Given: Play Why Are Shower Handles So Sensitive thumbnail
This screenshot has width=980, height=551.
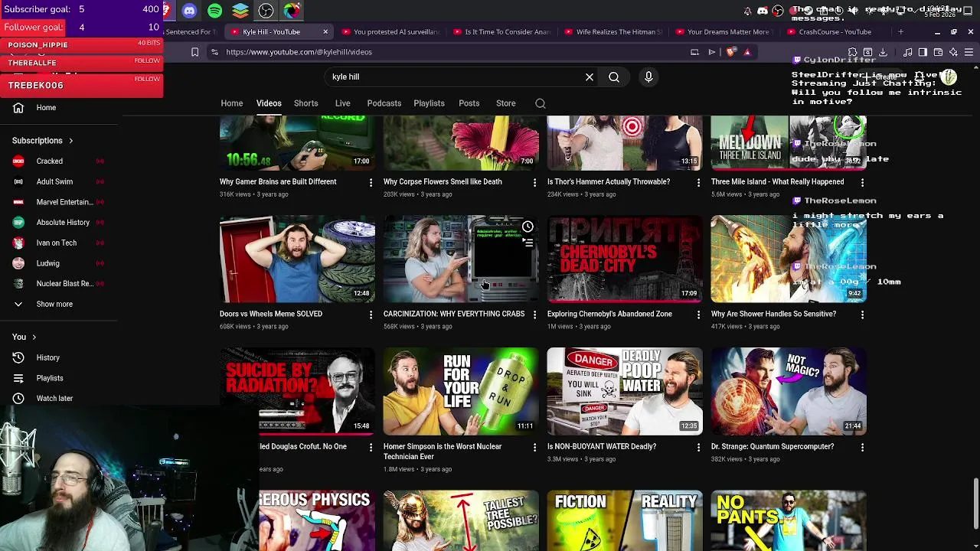Looking at the screenshot, I should pos(789,259).
